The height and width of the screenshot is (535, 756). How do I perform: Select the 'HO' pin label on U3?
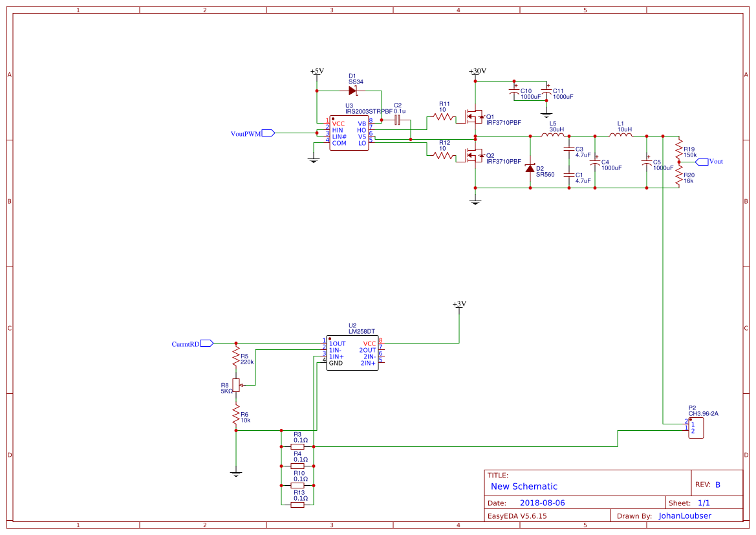coord(362,130)
